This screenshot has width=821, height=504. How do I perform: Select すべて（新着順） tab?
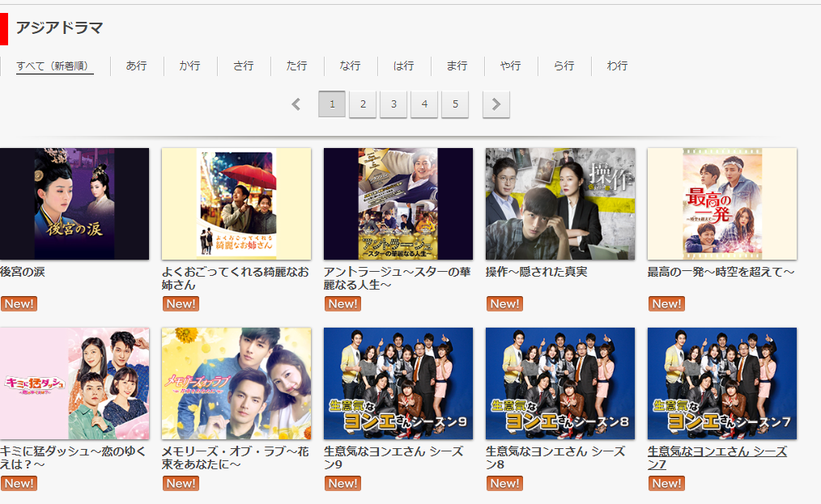pos(54,66)
